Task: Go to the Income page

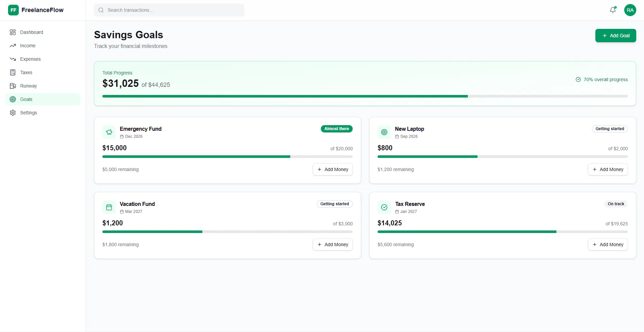Action: tap(43, 46)
